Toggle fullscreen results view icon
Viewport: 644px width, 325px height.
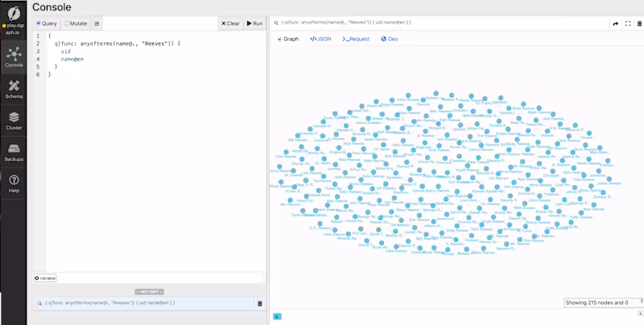(x=628, y=24)
